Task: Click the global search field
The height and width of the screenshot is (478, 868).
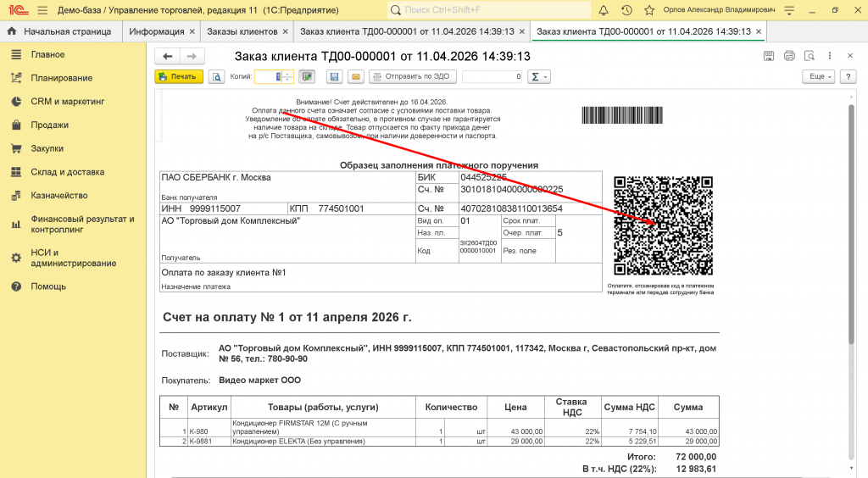Action: pyautogui.click(x=487, y=10)
